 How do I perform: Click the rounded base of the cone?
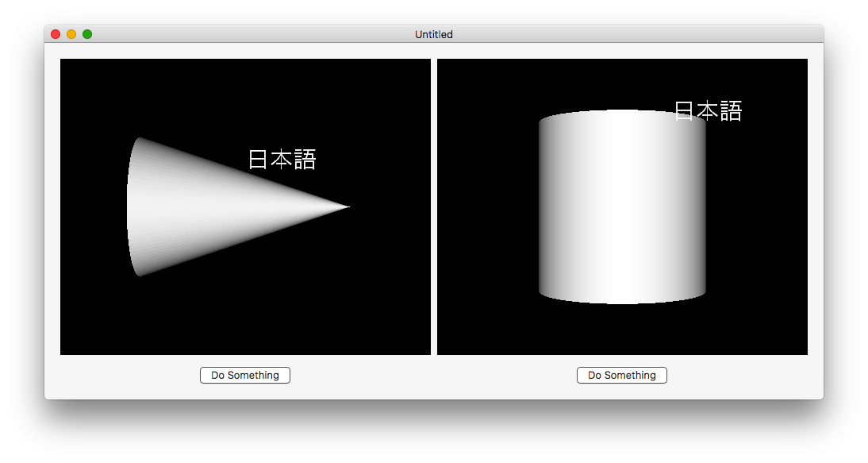[133, 206]
